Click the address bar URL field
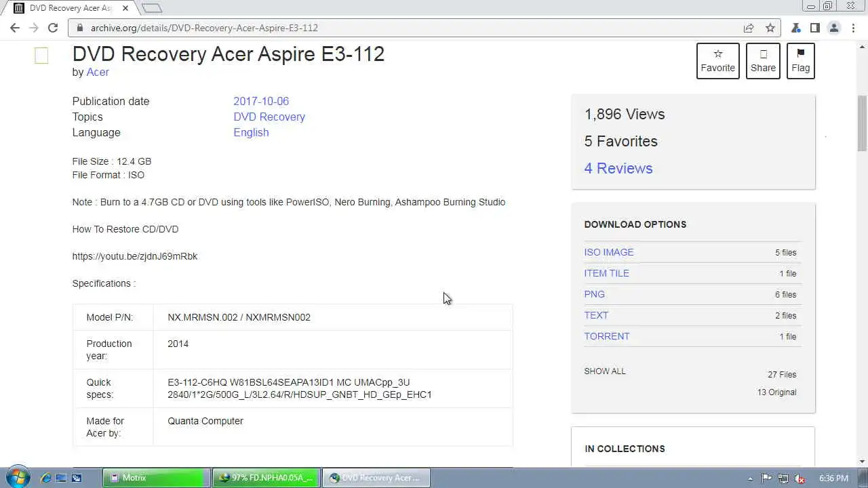 [x=407, y=28]
